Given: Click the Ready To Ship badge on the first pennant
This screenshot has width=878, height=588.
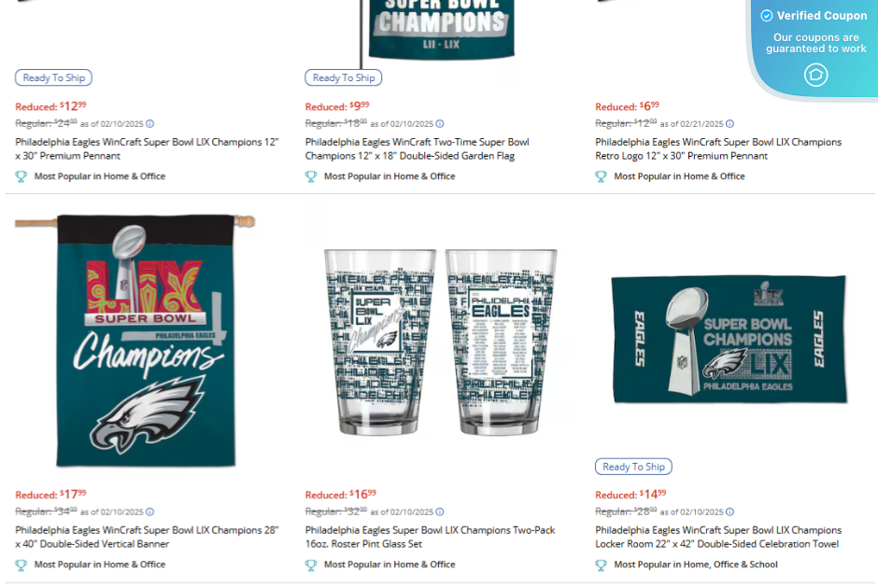Looking at the screenshot, I should coord(53,77).
